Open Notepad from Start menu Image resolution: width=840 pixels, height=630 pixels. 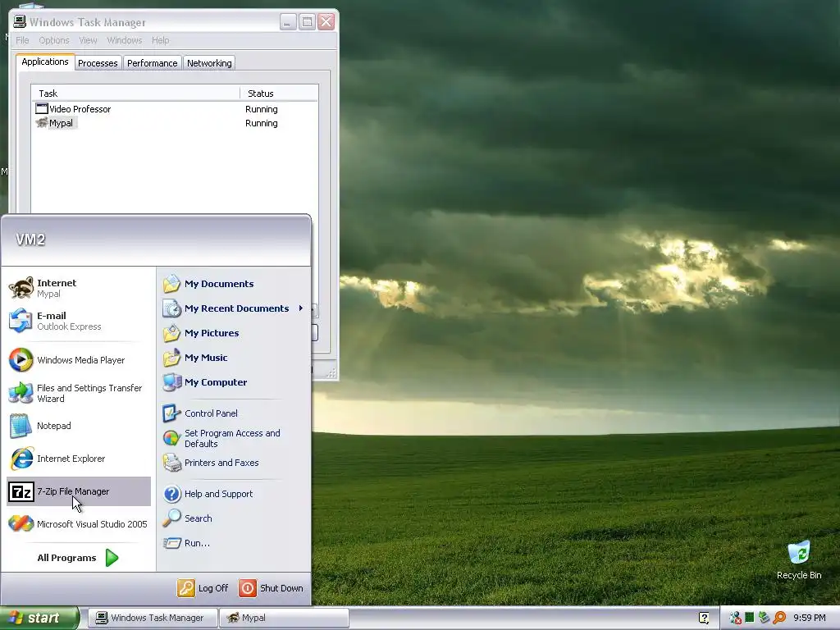pyautogui.click(x=78, y=426)
